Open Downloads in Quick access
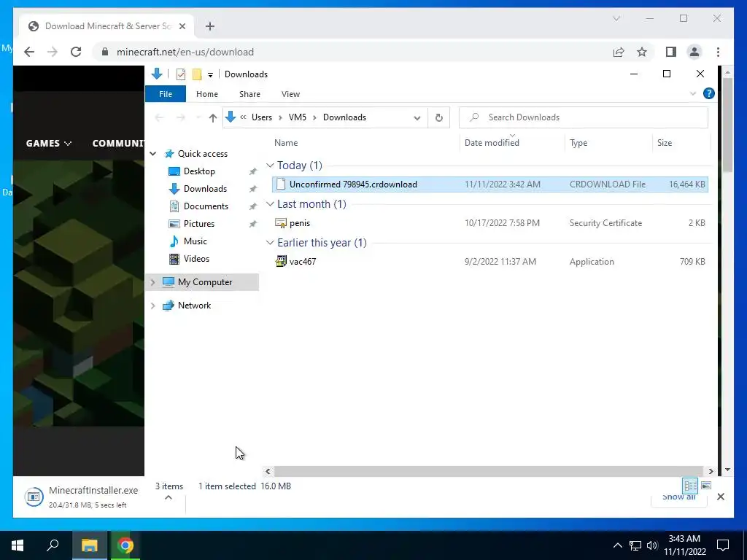The height and width of the screenshot is (560, 747). coord(205,189)
